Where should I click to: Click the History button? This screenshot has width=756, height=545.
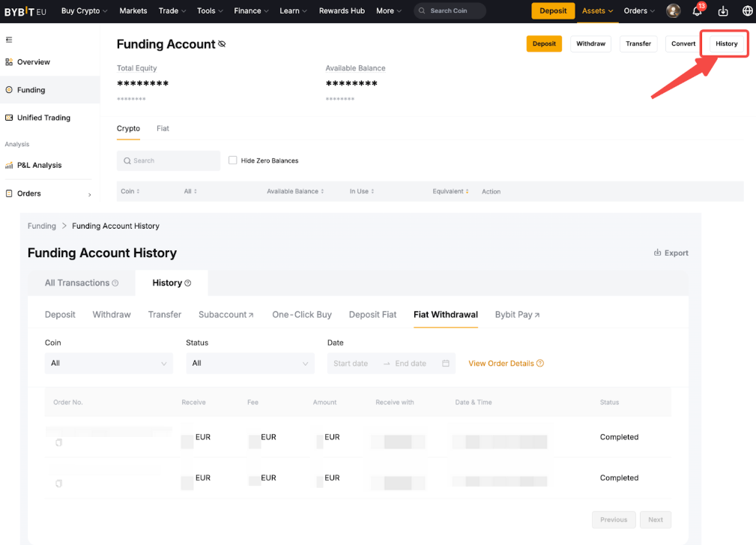[726, 44]
